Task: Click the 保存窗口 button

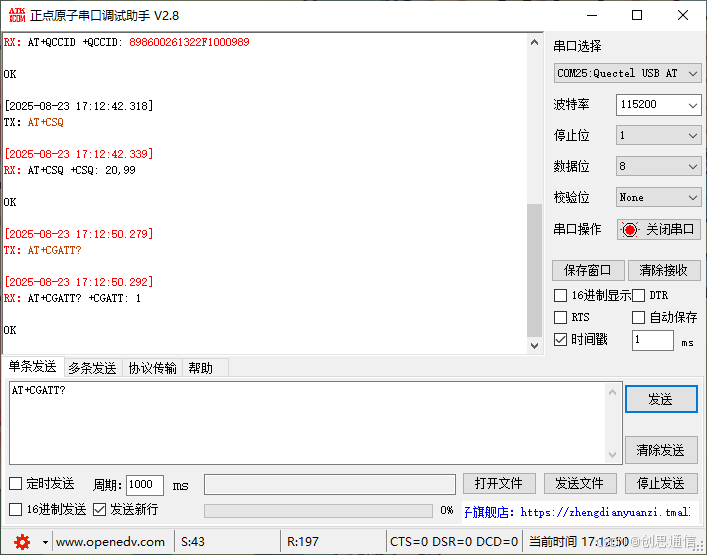Action: tap(588, 270)
